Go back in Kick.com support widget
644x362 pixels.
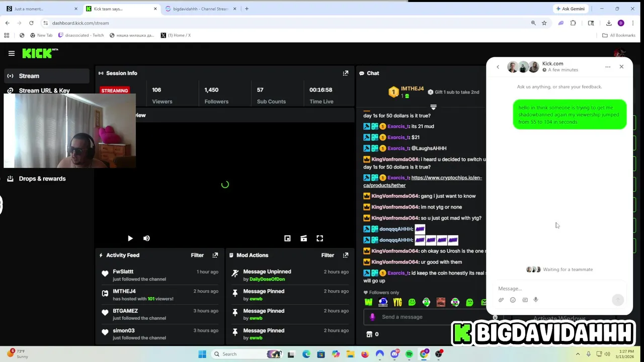pyautogui.click(x=498, y=67)
